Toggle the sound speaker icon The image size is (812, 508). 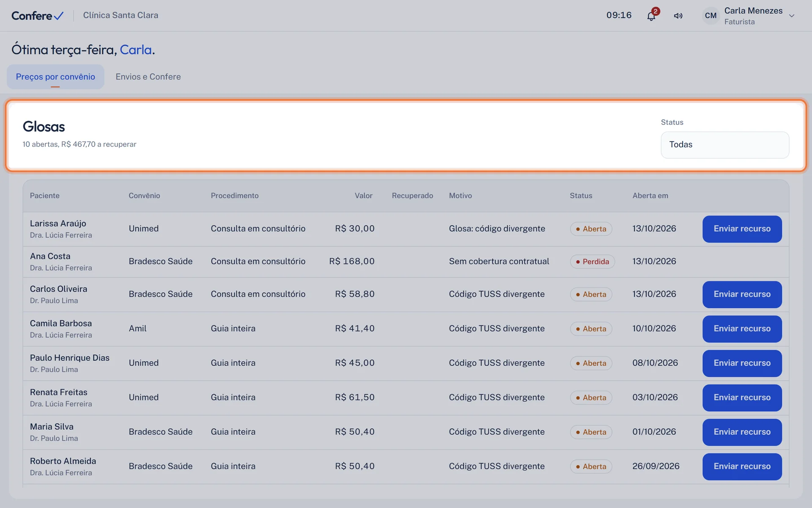coord(678,16)
